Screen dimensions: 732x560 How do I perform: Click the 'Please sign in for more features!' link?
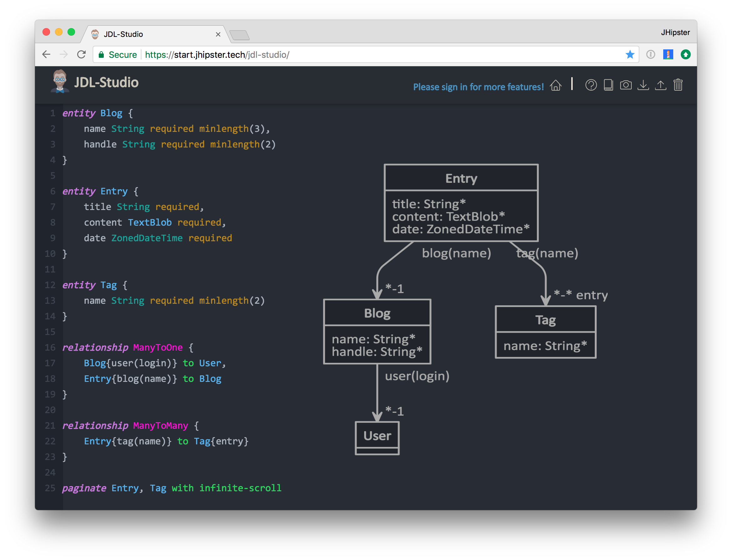(x=478, y=87)
